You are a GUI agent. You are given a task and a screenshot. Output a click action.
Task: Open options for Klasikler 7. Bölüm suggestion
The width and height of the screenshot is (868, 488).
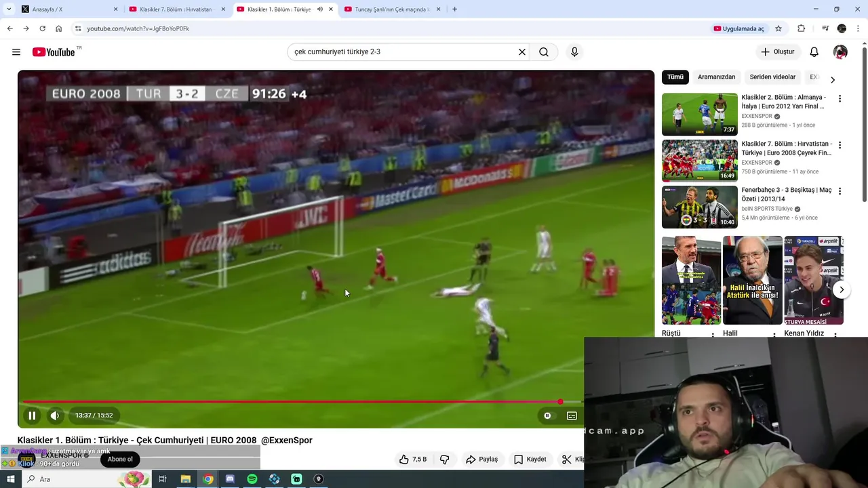(840, 145)
